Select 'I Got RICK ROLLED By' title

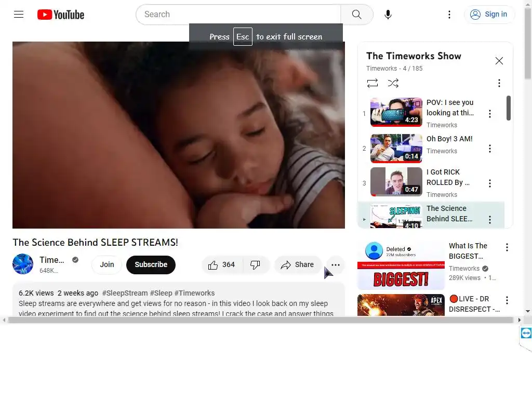448,177
